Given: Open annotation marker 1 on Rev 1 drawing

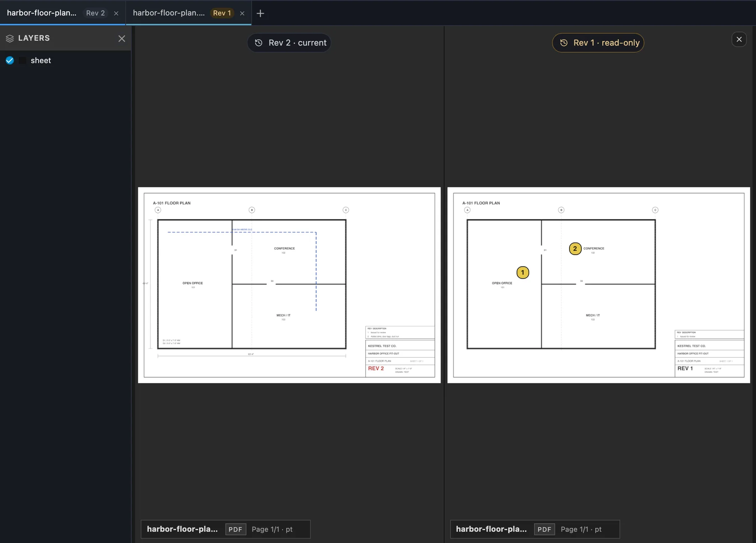Looking at the screenshot, I should click(523, 273).
